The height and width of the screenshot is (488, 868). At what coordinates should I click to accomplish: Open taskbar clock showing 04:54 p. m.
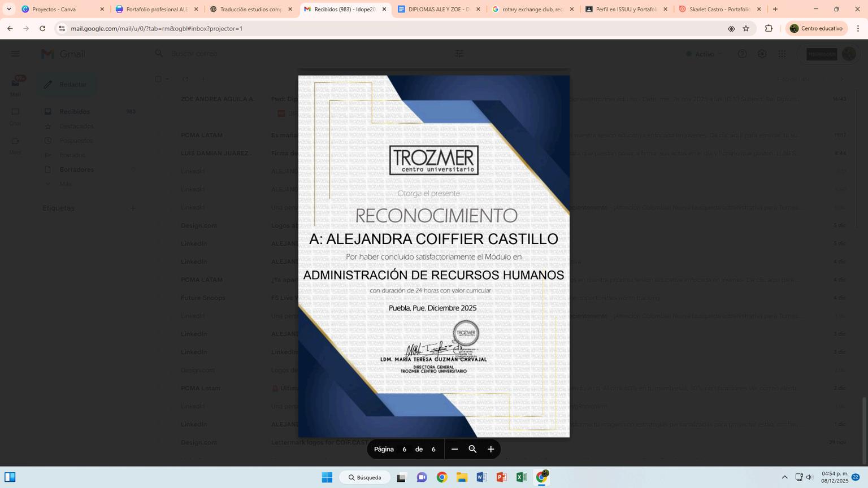(835, 477)
